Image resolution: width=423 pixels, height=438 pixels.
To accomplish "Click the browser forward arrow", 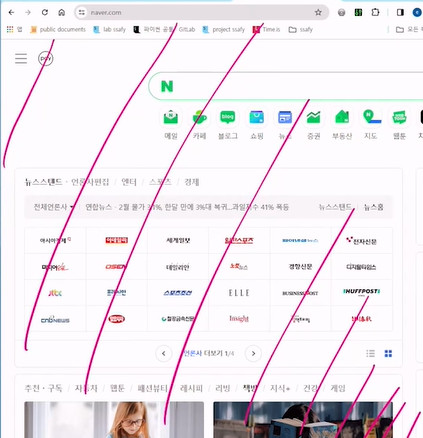I will (28, 13).
